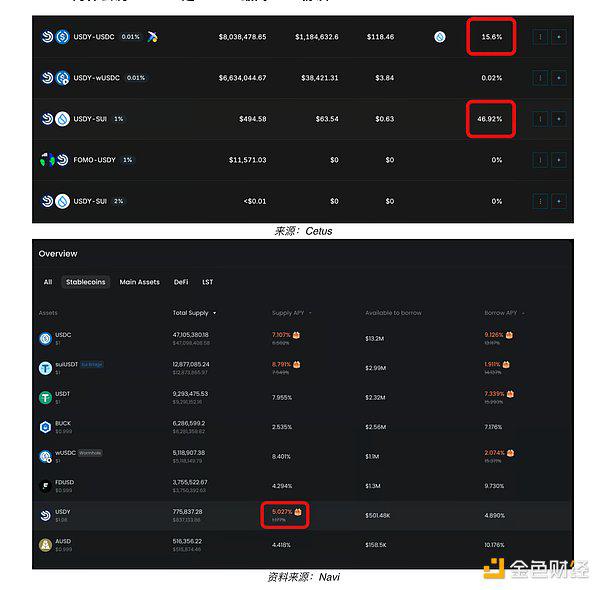The width and height of the screenshot is (600, 590).
Task: Open the DeFi tab
Action: tap(181, 282)
